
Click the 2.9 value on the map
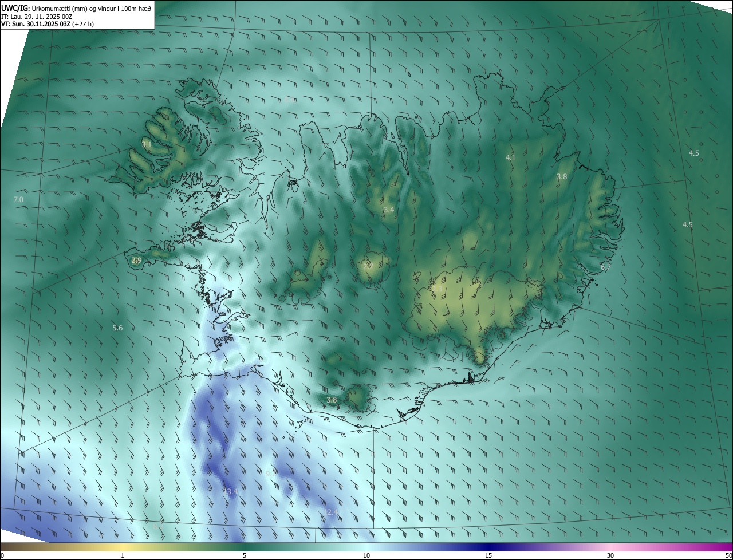(x=136, y=260)
